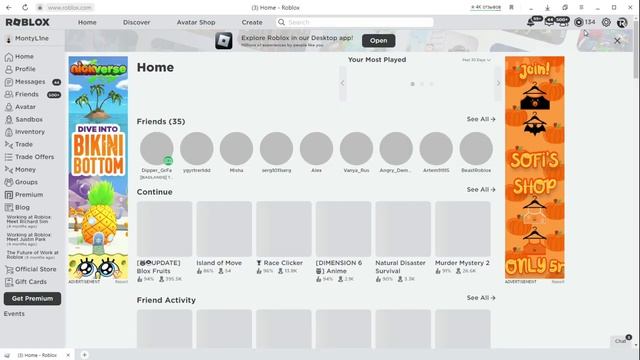640x360 pixels.
Task: Open a new browser tab with plus
Action: [x=84, y=355]
